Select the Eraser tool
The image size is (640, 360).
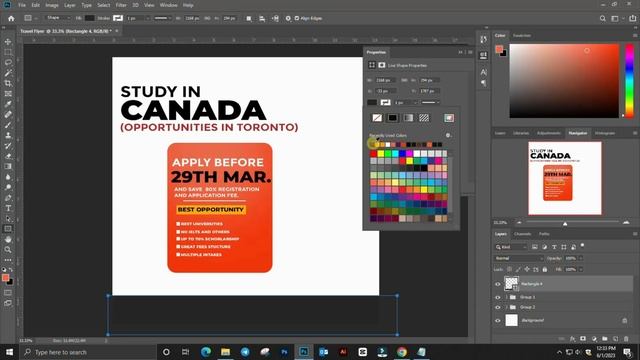(8, 156)
